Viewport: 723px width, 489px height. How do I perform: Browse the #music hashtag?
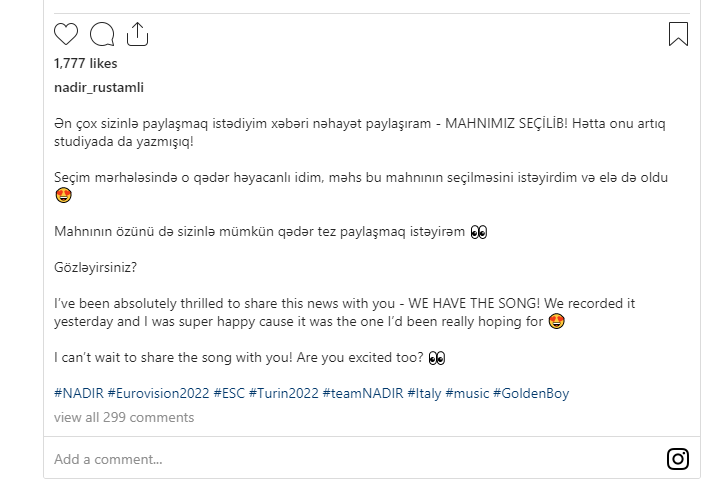(467, 393)
